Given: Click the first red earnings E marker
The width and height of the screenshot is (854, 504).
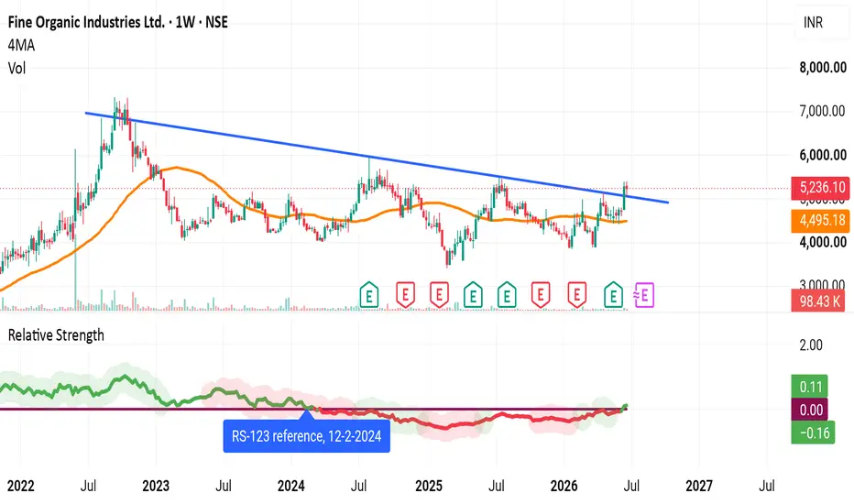Looking at the screenshot, I should (x=405, y=295).
